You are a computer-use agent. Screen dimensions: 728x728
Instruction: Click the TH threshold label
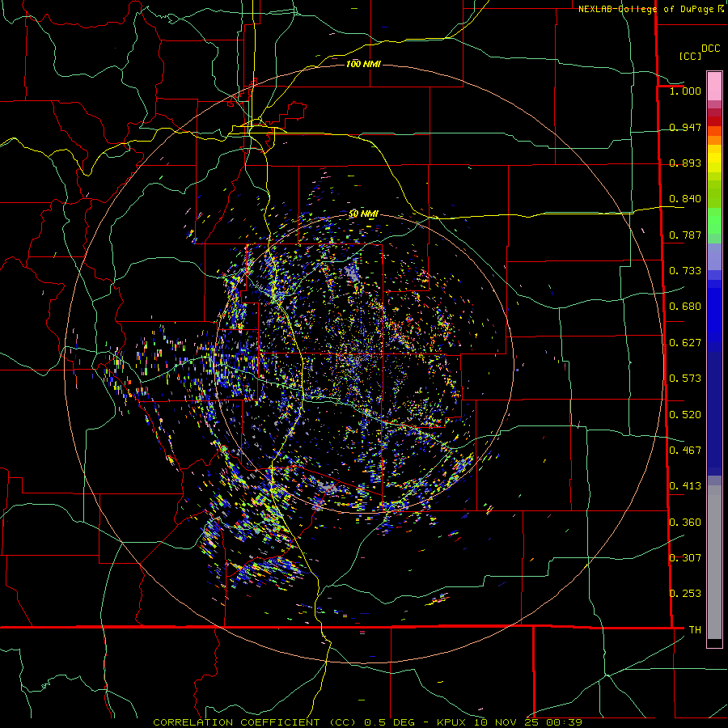(695, 629)
